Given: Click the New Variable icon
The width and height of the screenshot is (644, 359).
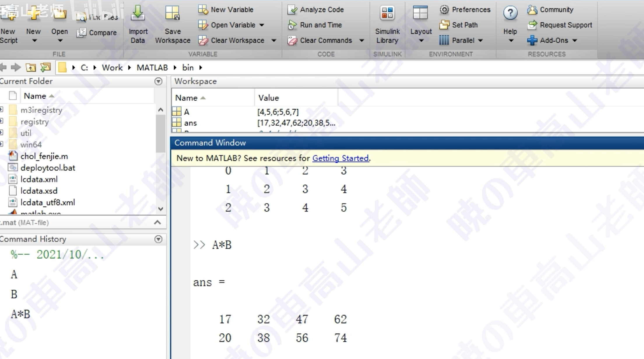Looking at the screenshot, I should pyautogui.click(x=203, y=10).
